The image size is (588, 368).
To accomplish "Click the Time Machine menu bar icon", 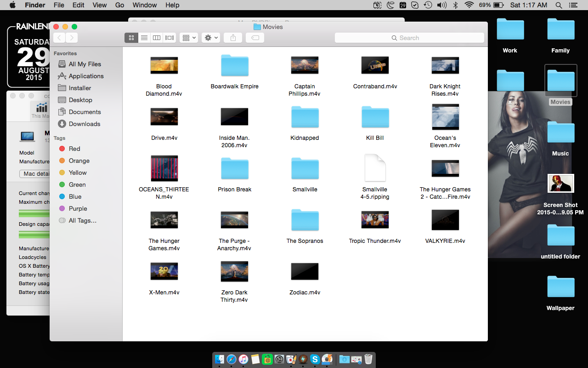I will pos(428,5).
